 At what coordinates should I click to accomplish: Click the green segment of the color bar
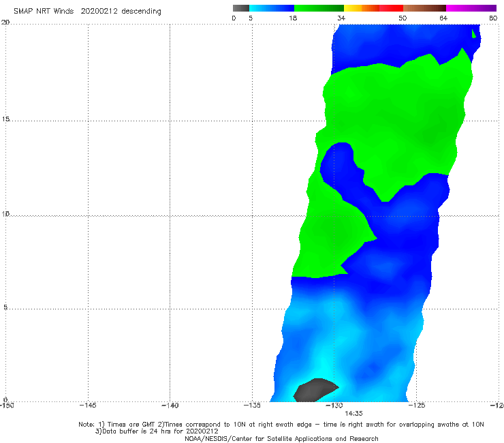point(319,8)
